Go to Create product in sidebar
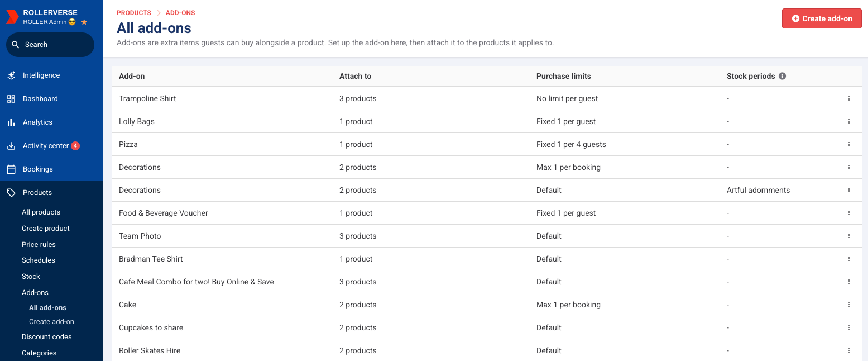 [46, 229]
